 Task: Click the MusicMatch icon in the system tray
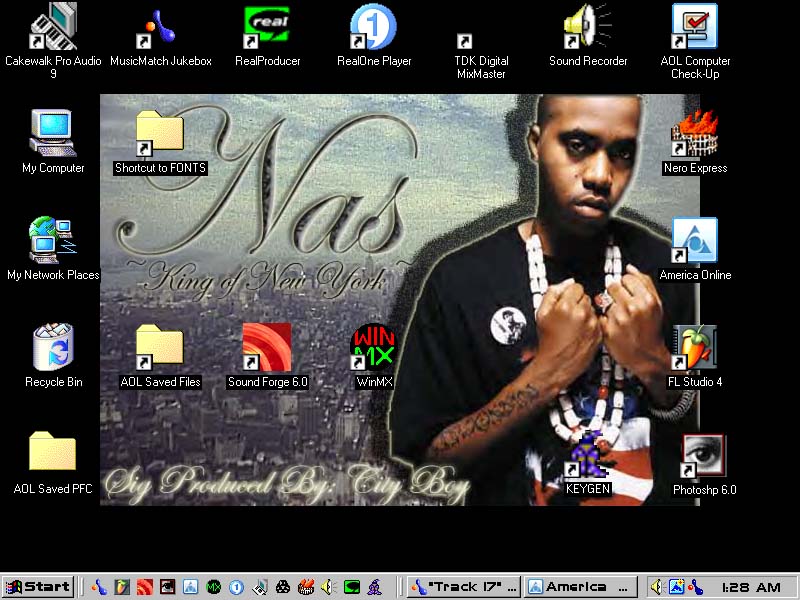pyautogui.click(x=694, y=587)
